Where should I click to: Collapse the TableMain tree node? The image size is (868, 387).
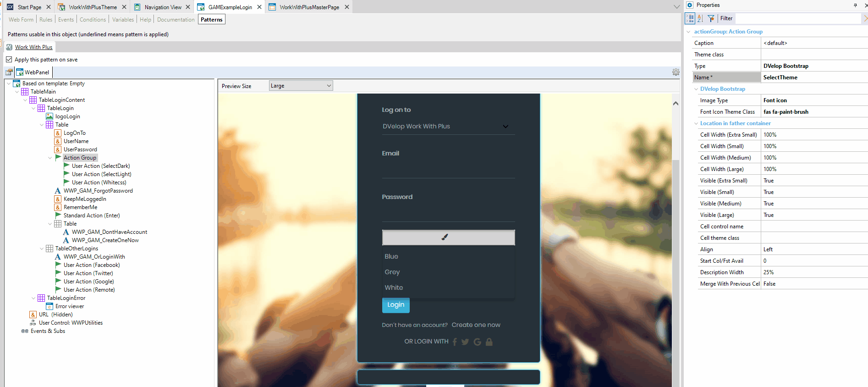17,92
